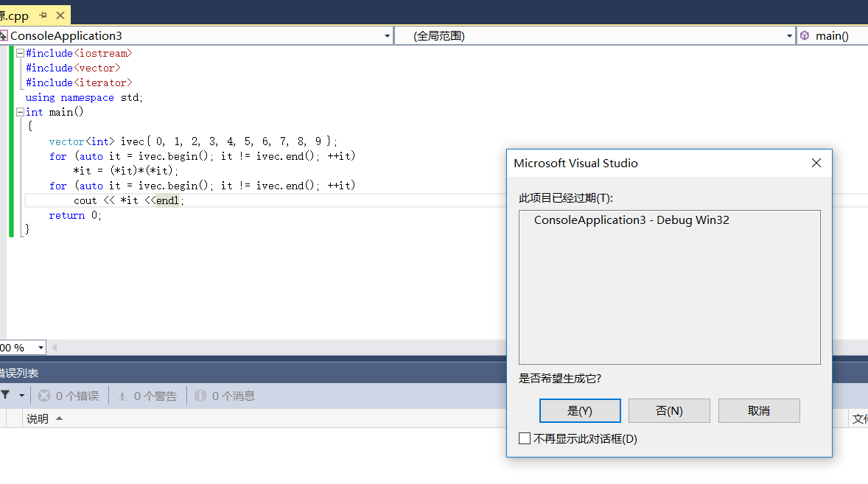
Task: Open the main() member dropdown
Action: coord(831,36)
